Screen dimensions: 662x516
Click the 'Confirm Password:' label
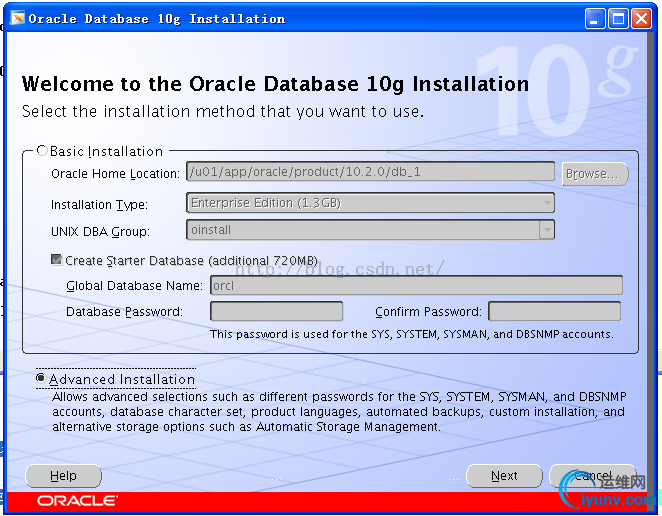pyautogui.click(x=428, y=312)
